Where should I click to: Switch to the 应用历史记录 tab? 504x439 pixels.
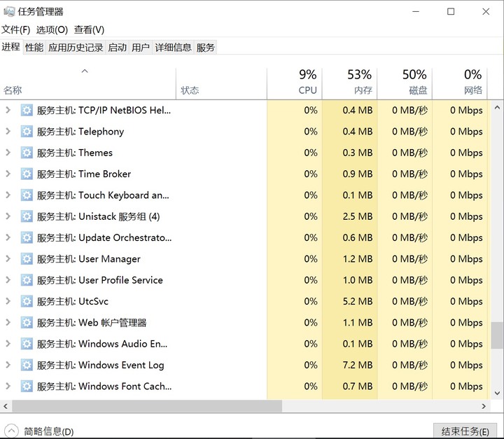click(76, 48)
